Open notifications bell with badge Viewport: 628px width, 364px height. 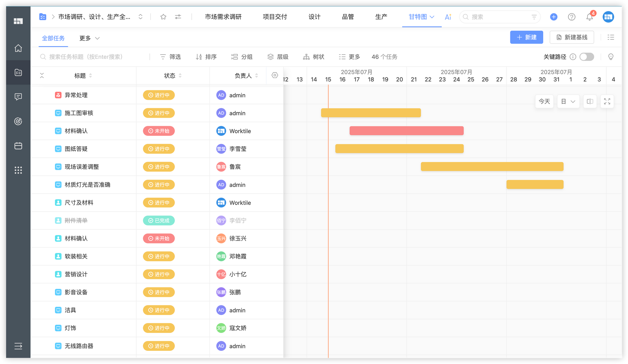589,17
